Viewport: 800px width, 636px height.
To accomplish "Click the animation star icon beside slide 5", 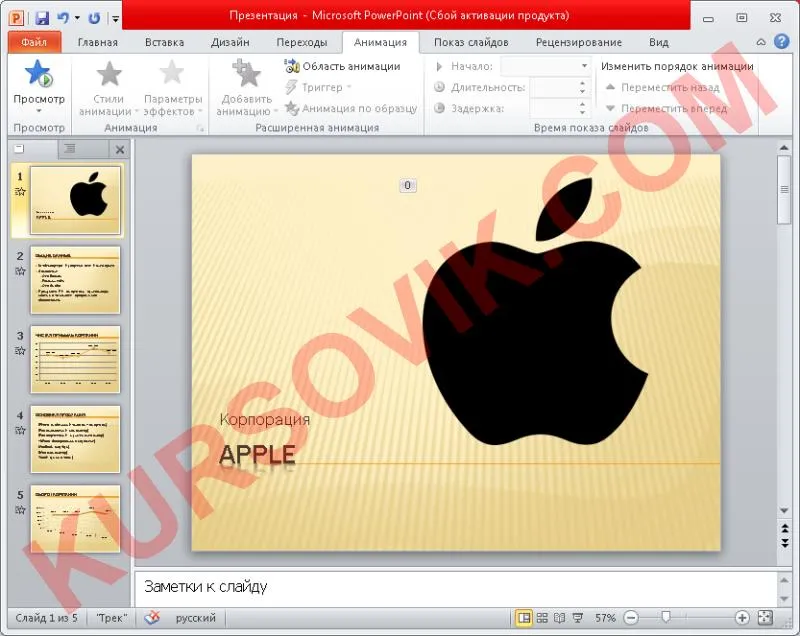I will coord(20,510).
